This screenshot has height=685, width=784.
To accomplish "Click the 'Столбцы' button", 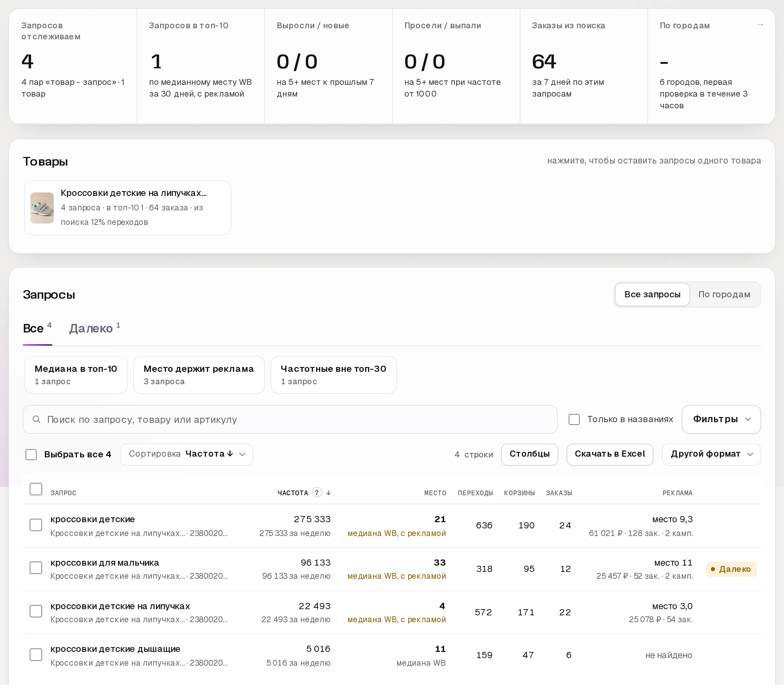I will coord(530,454).
